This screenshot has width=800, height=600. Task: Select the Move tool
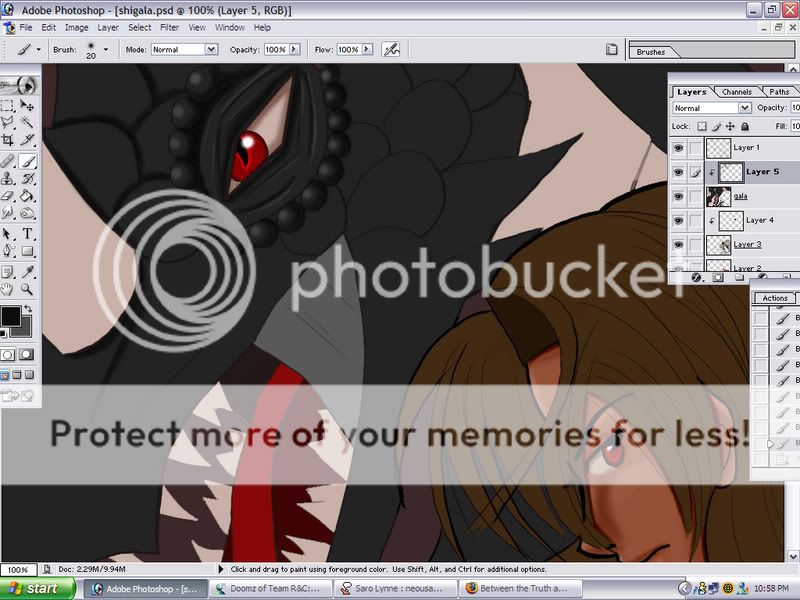click(27, 106)
